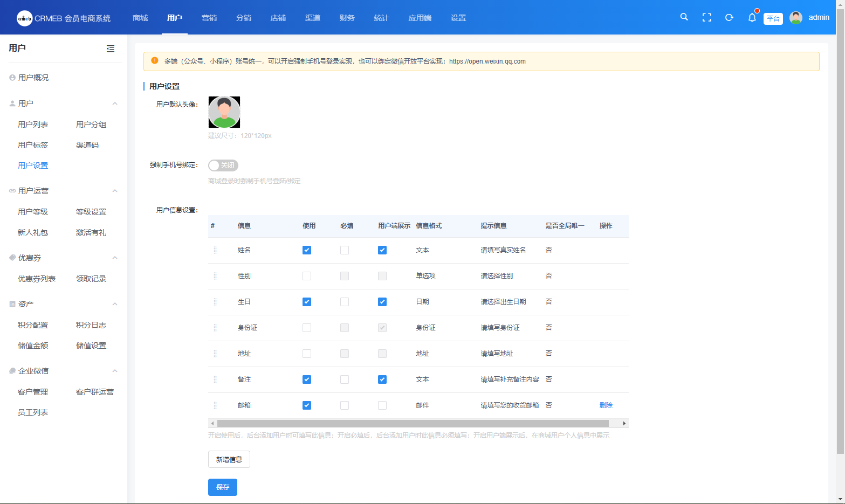Toggle the 强制手机号绑定 switch
This screenshot has height=504, width=845.
pyautogui.click(x=223, y=165)
